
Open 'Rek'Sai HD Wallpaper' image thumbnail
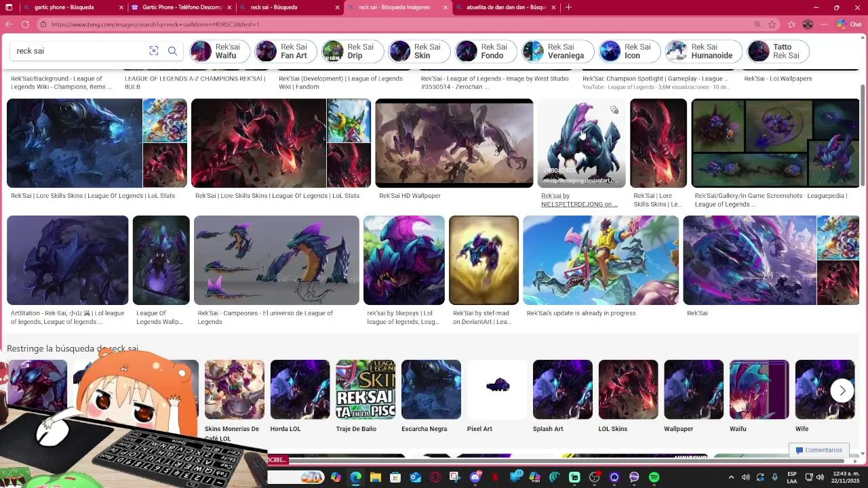click(x=454, y=143)
